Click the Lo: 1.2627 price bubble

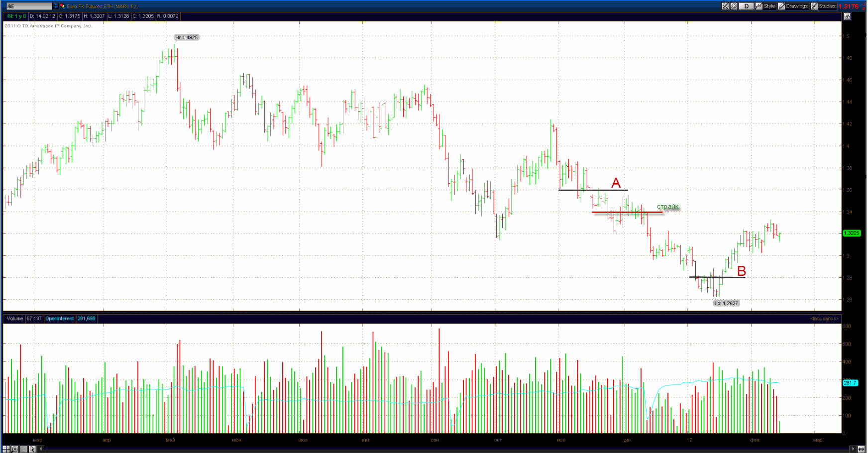point(726,303)
